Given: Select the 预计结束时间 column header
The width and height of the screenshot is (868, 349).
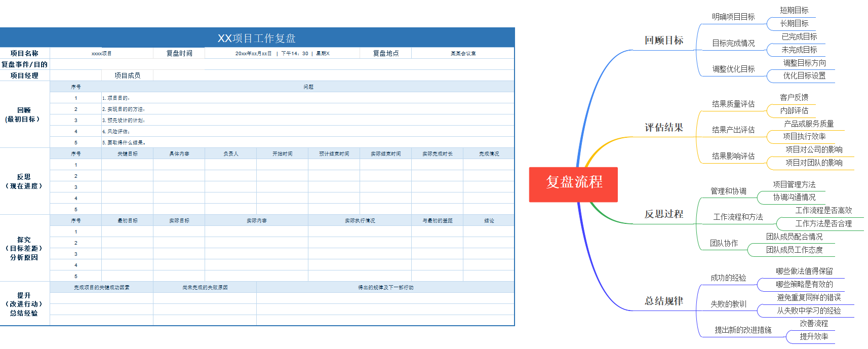Looking at the screenshot, I should coord(334,153).
